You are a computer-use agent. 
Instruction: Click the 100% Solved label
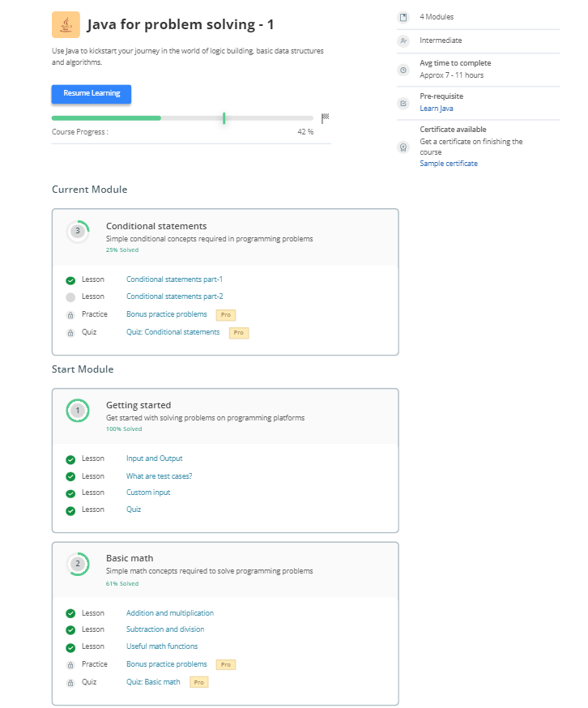pyautogui.click(x=124, y=429)
